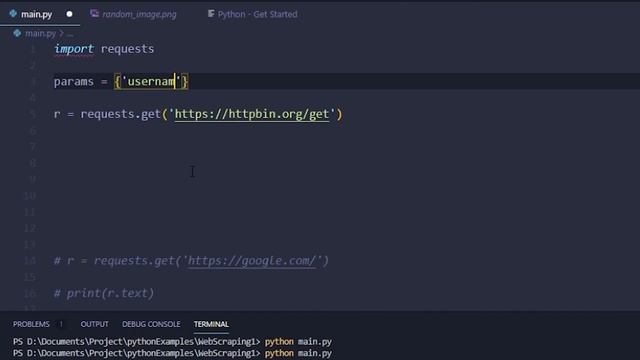
Task: Click the breadcrumb Python file icon
Action: pos(17,33)
